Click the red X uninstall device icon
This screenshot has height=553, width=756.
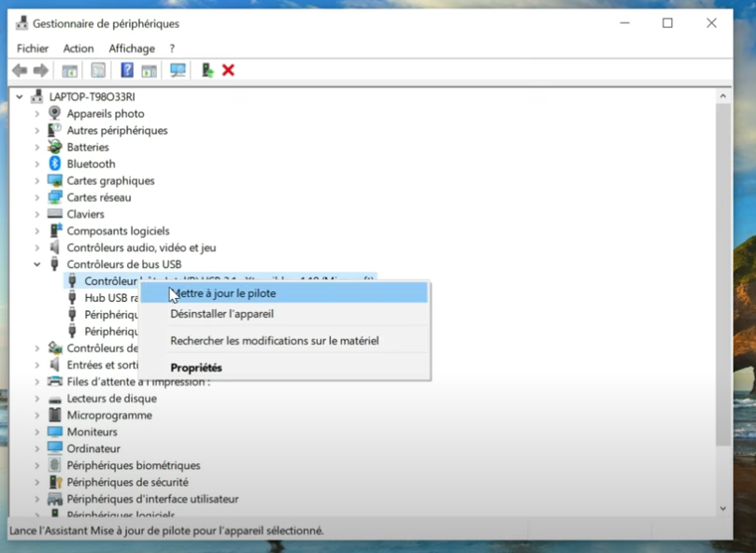(228, 70)
